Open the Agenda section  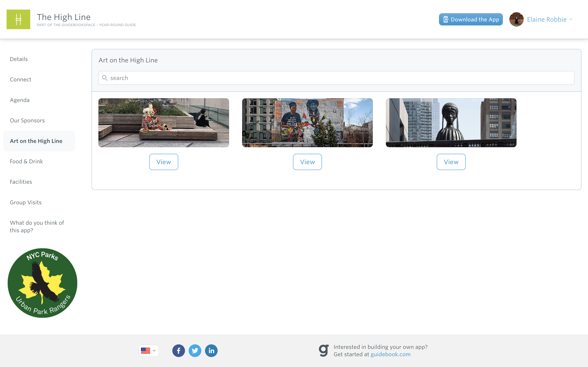pyautogui.click(x=20, y=100)
